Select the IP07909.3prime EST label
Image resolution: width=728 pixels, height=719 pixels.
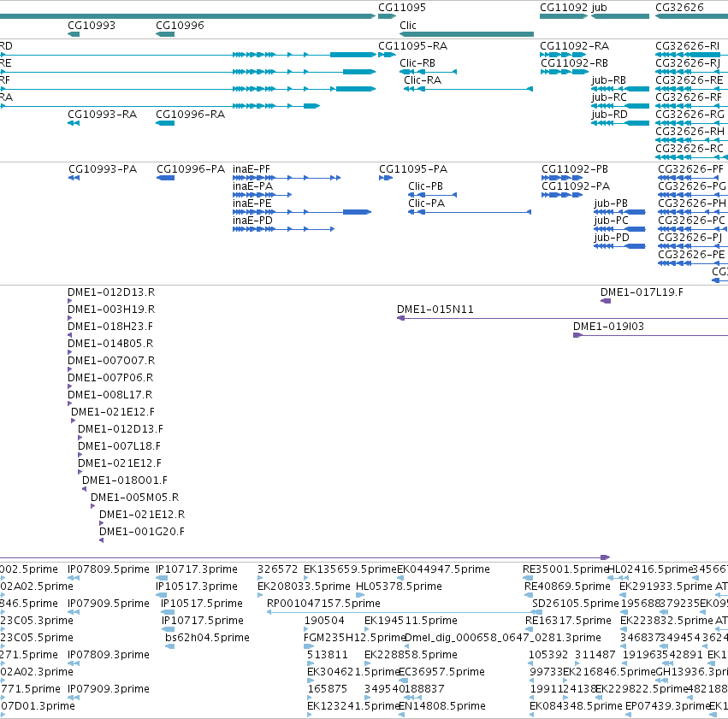tap(109, 689)
